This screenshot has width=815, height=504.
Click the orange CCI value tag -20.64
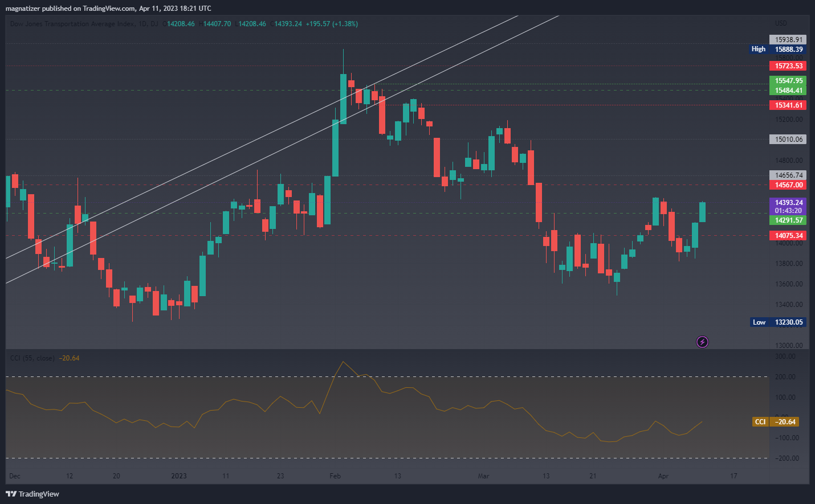[x=776, y=422]
